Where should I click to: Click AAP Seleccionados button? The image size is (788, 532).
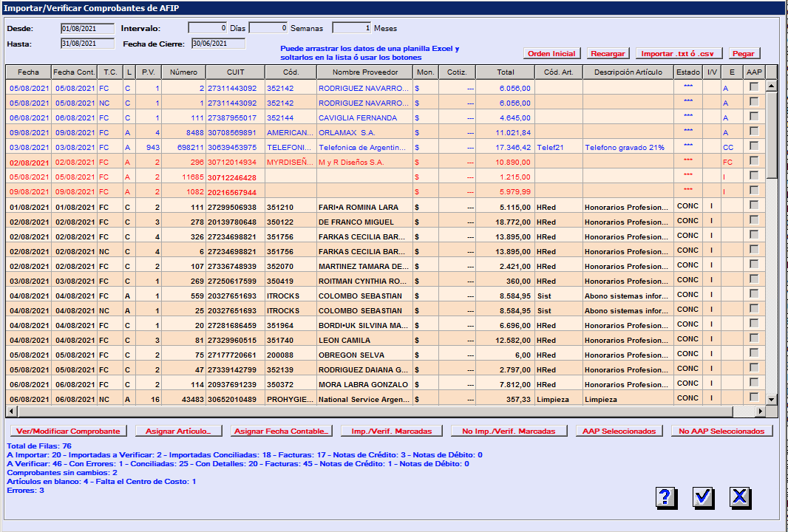(619, 431)
